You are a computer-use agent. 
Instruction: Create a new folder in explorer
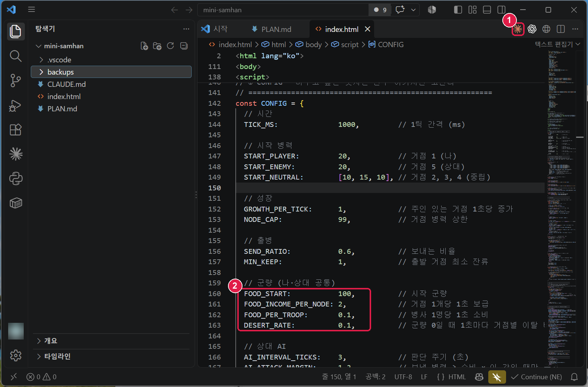[x=157, y=46]
